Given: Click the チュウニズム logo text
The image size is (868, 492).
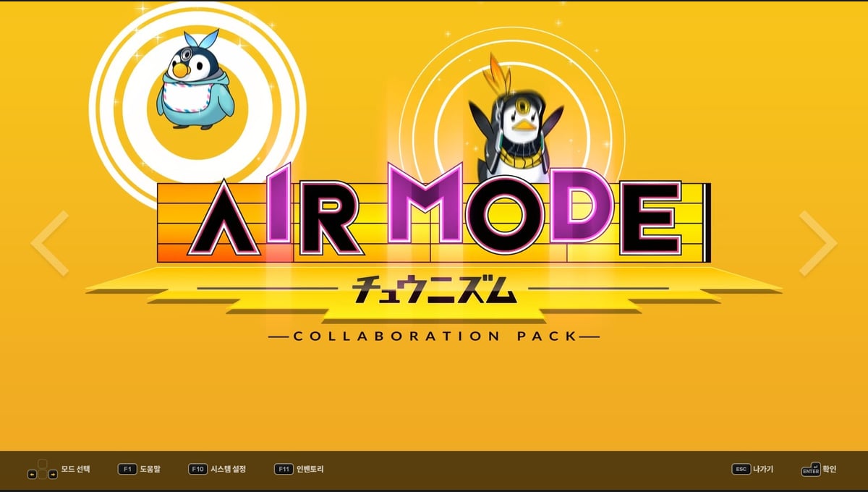Looking at the screenshot, I should tap(434, 289).
